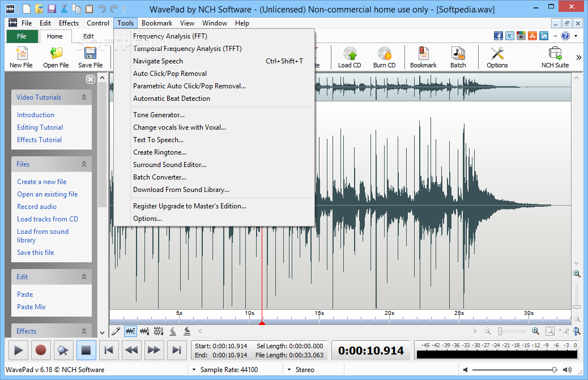Open the Batch converter icon

458,57
